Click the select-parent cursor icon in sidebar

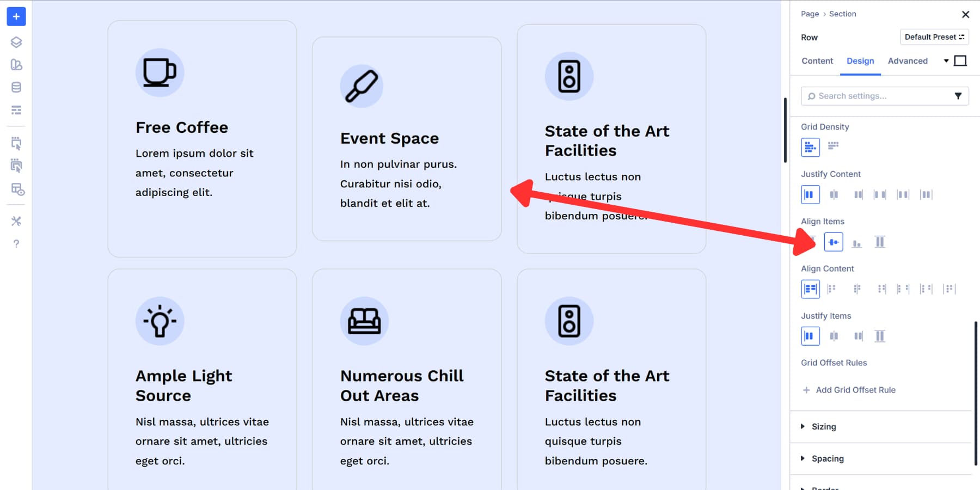click(16, 166)
